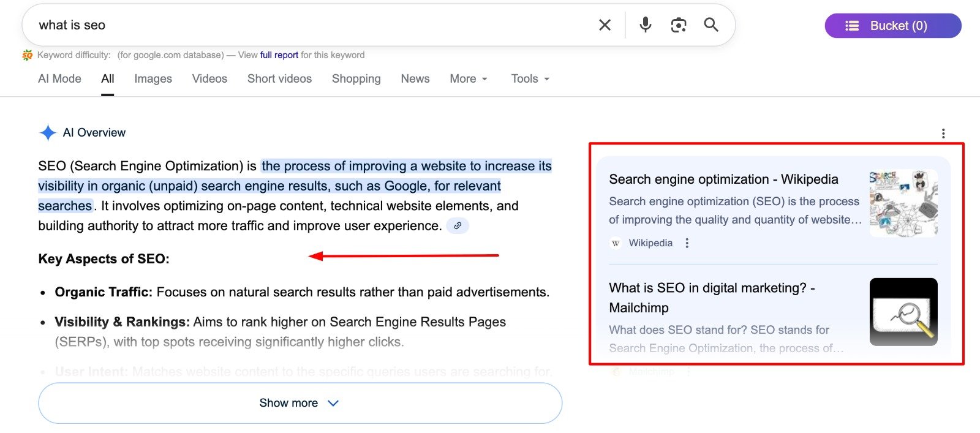Open the Search engine optimization Wikipedia result

click(x=723, y=179)
